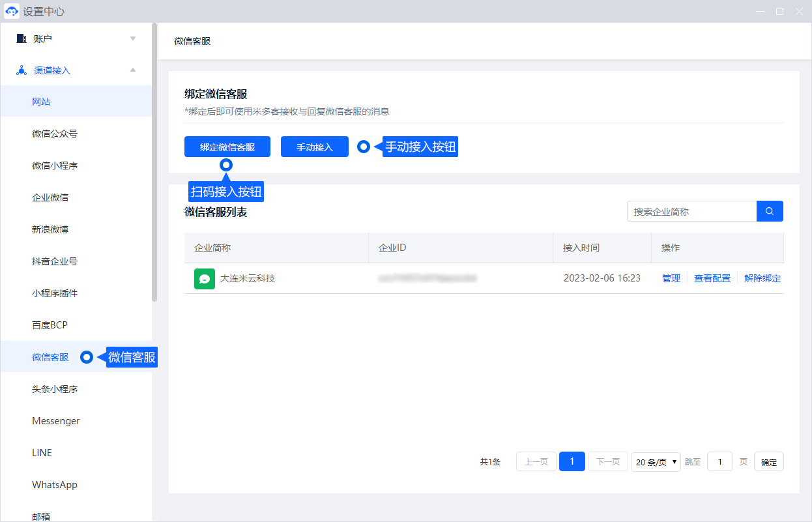Click the app logo in title bar

11,11
